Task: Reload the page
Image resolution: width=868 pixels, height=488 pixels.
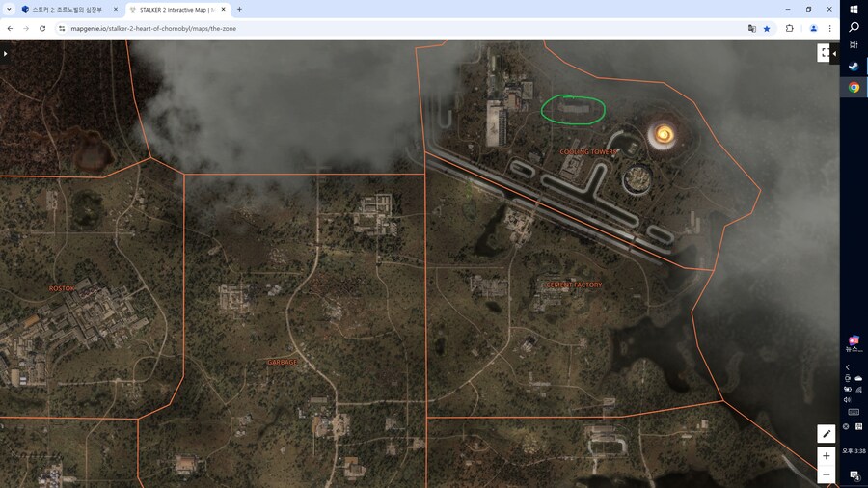Action: 42,29
